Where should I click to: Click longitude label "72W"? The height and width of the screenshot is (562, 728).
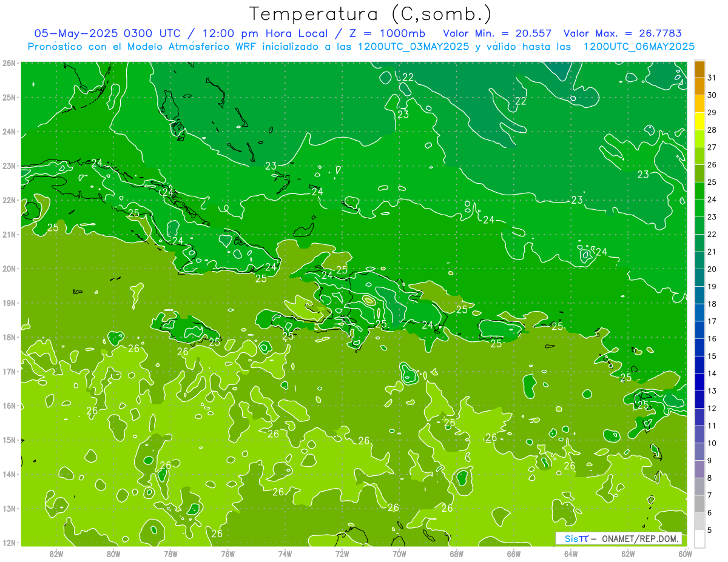coord(342,554)
